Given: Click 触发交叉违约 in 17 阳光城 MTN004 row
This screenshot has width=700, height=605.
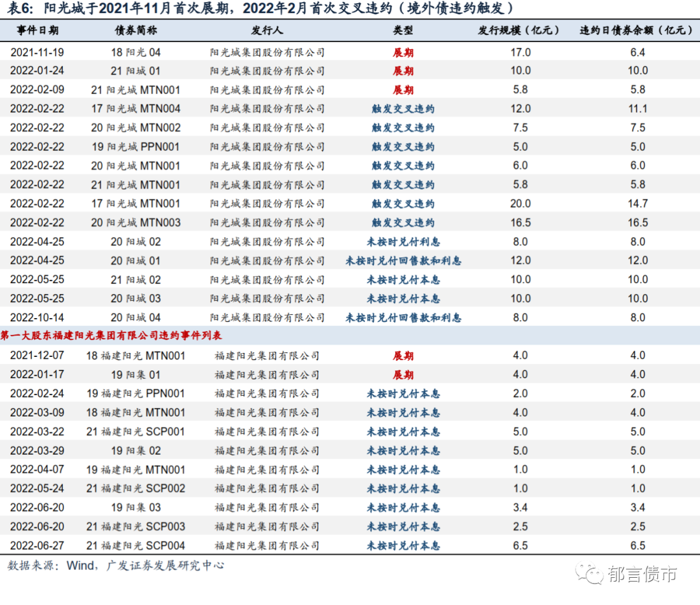Looking at the screenshot, I should (x=403, y=108).
